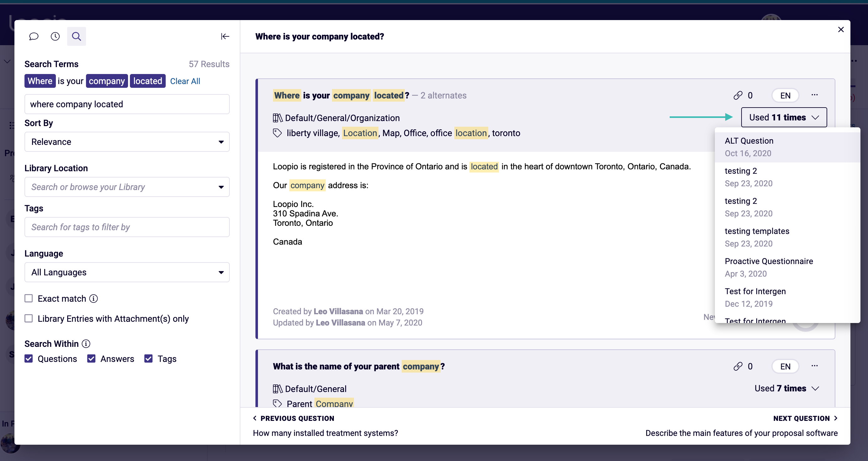
Task: Click Exact match info icon
Action: point(94,299)
